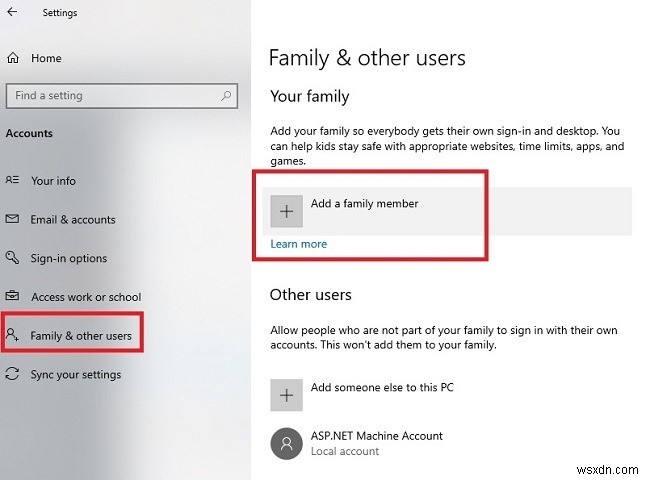Click the Your family heading
The width and height of the screenshot is (650, 480).
tap(310, 97)
